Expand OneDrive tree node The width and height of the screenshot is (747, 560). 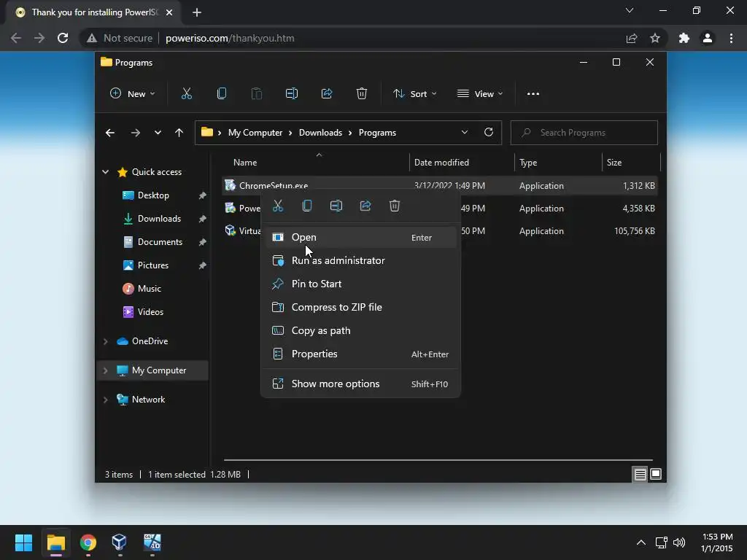(x=105, y=341)
